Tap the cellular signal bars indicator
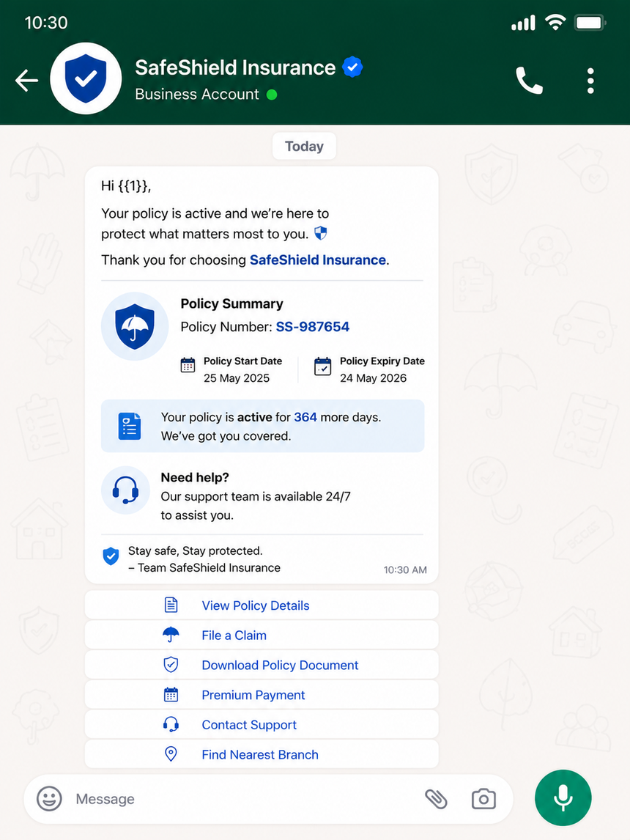 (x=523, y=23)
